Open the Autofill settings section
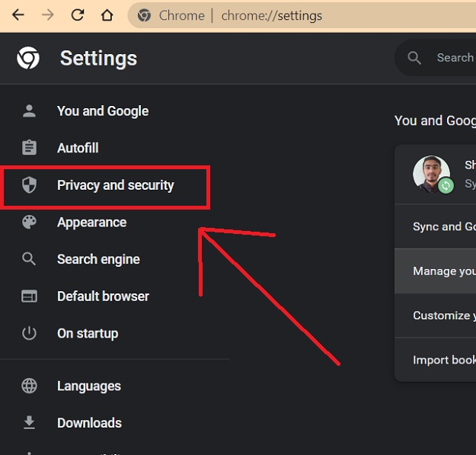Viewport: 476px width, 455px height. (78, 148)
